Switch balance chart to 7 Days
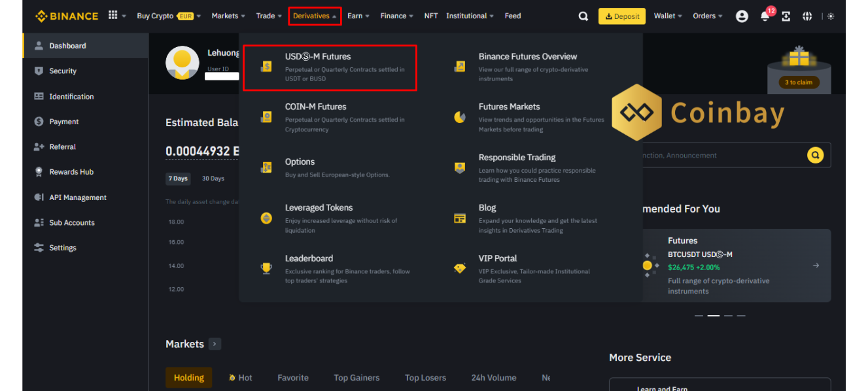Viewport: 868px width, 391px height. tap(178, 178)
